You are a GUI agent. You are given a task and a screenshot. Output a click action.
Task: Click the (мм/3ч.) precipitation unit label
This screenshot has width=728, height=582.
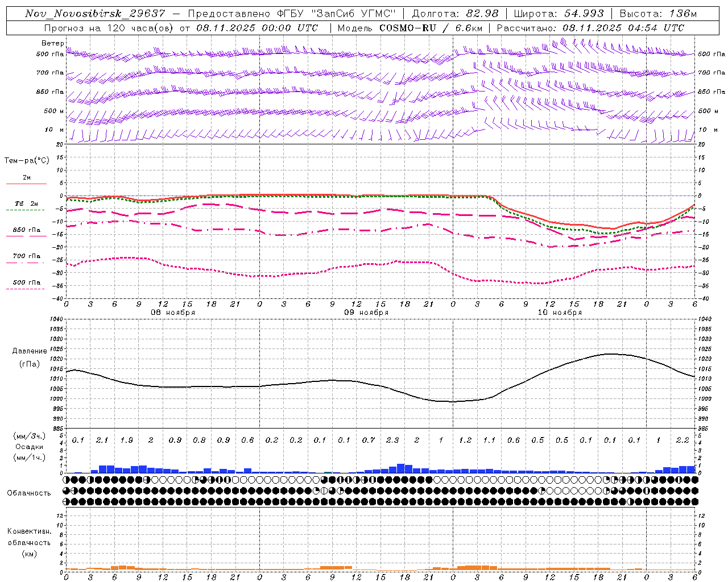point(28,436)
